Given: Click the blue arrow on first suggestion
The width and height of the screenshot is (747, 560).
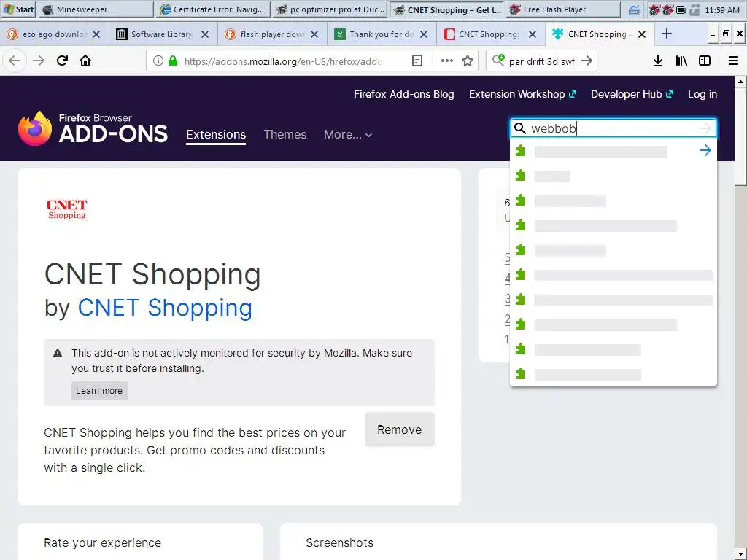Looking at the screenshot, I should point(705,150).
